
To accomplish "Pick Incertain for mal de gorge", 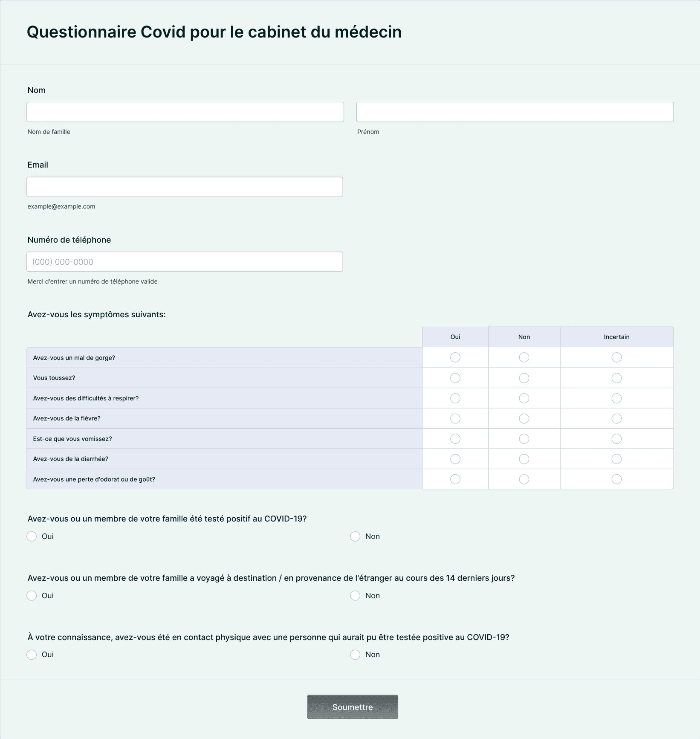I will [616, 357].
